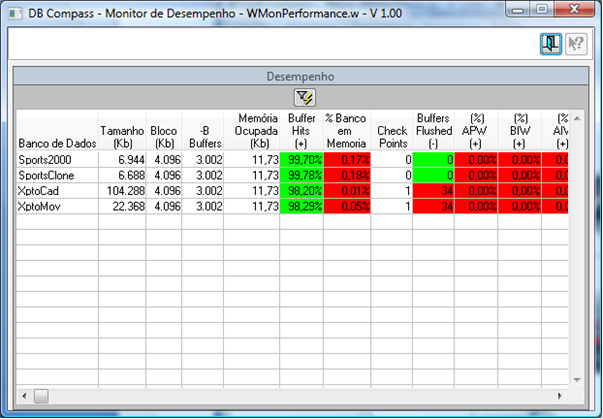Click XptoCad's -B Buffers 3.002 cell

[203, 191]
